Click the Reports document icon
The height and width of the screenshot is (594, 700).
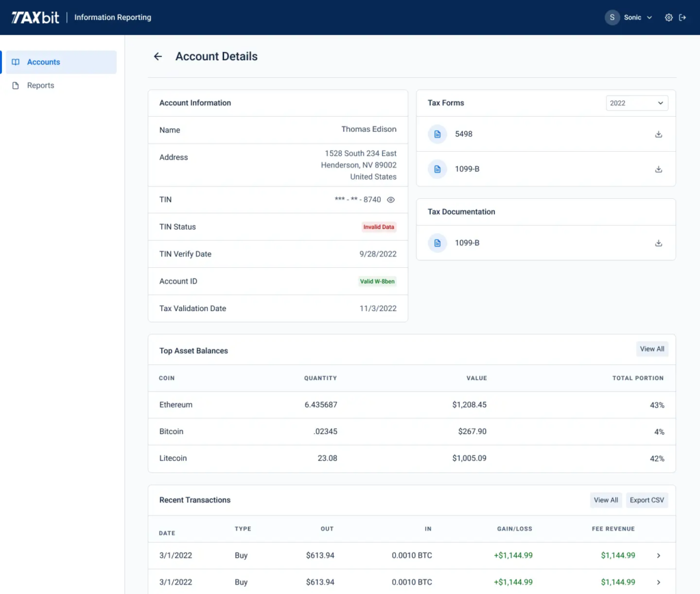coord(16,85)
